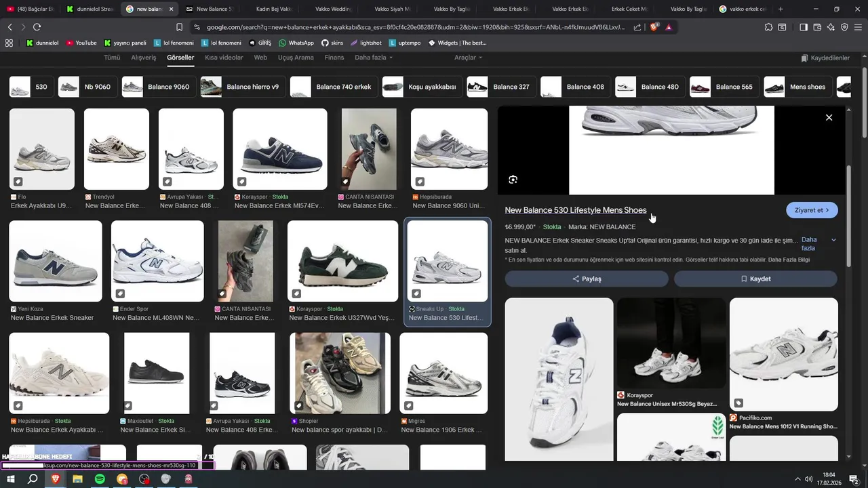The width and height of the screenshot is (868, 488).
Task: Bookmark this page via the bookmark icon
Action: pyautogui.click(x=179, y=27)
